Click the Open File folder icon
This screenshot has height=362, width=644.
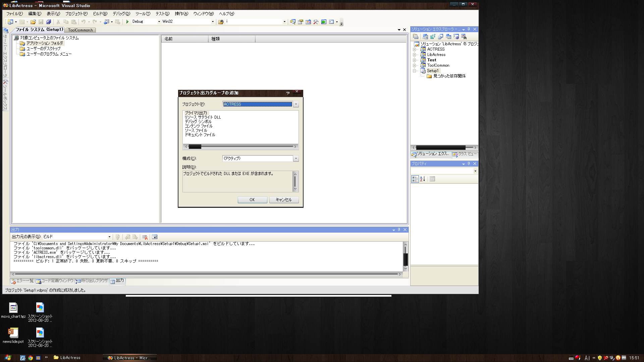(33, 22)
